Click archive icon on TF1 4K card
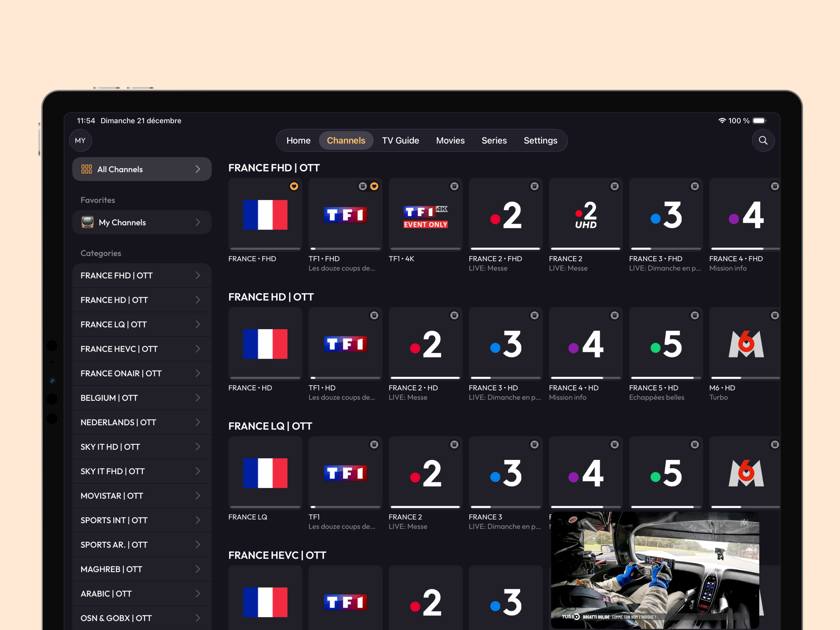840x630 pixels. tap(454, 186)
